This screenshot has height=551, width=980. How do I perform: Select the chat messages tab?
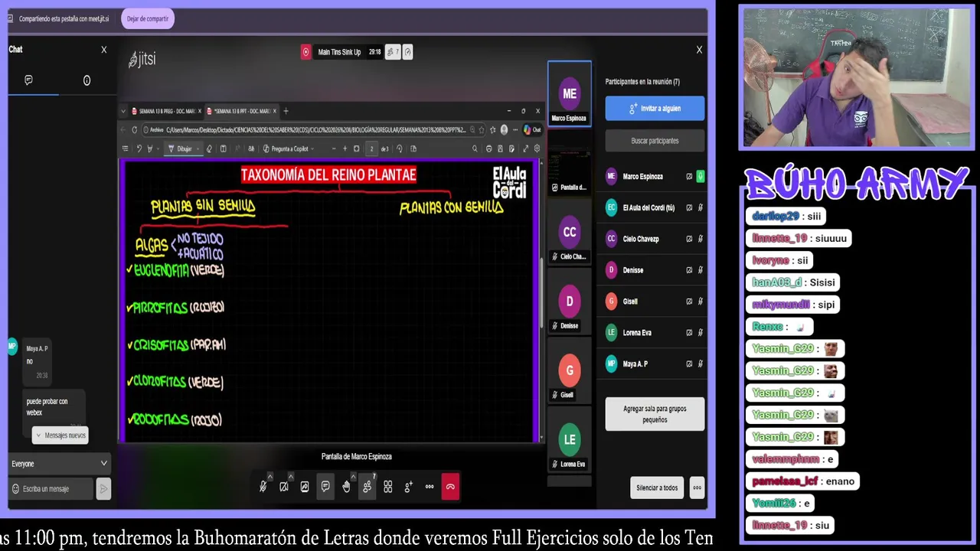[28, 80]
